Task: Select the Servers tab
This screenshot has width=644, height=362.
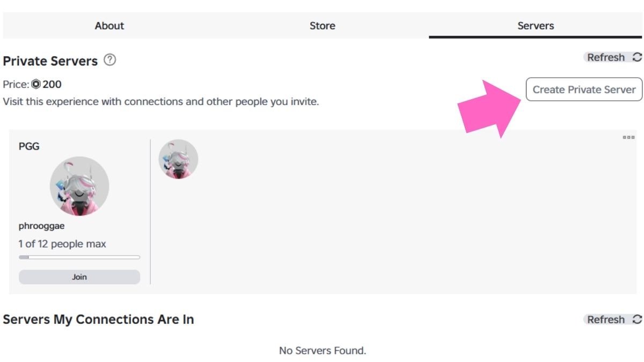Action: point(535,25)
